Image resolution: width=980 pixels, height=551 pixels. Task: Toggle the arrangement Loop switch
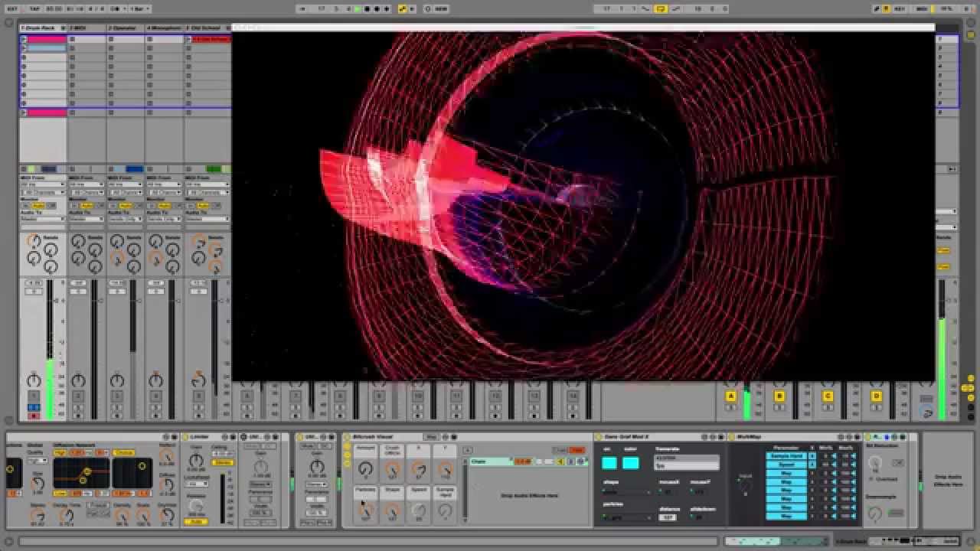click(661, 8)
